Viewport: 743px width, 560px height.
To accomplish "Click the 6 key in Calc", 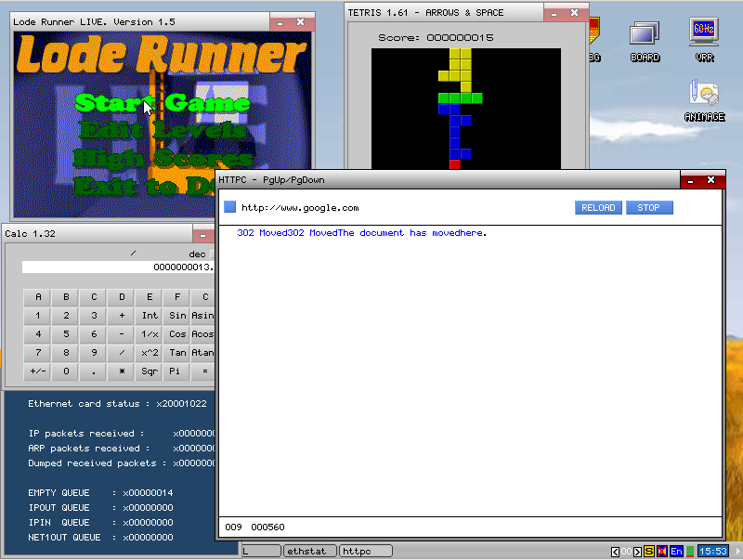I will click(x=94, y=334).
